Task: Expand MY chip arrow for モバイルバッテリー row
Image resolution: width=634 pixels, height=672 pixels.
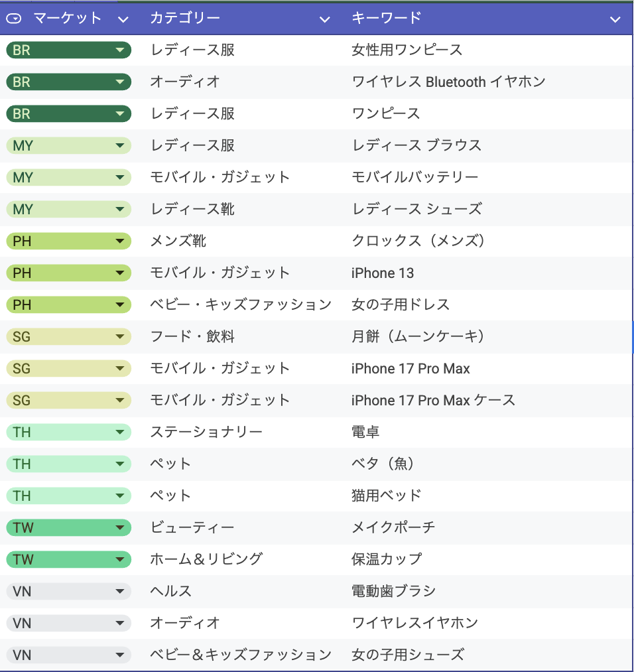Action: [x=119, y=178]
